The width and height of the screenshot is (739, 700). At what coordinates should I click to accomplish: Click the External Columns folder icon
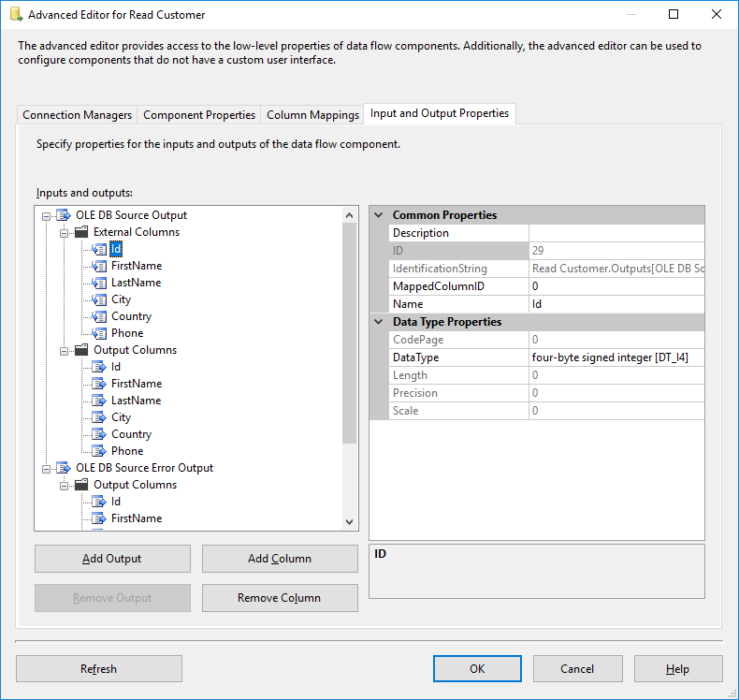pos(81,232)
